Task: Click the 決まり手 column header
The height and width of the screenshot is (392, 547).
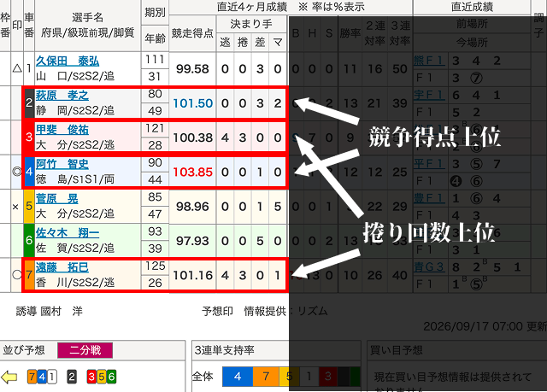Action: click(251, 24)
